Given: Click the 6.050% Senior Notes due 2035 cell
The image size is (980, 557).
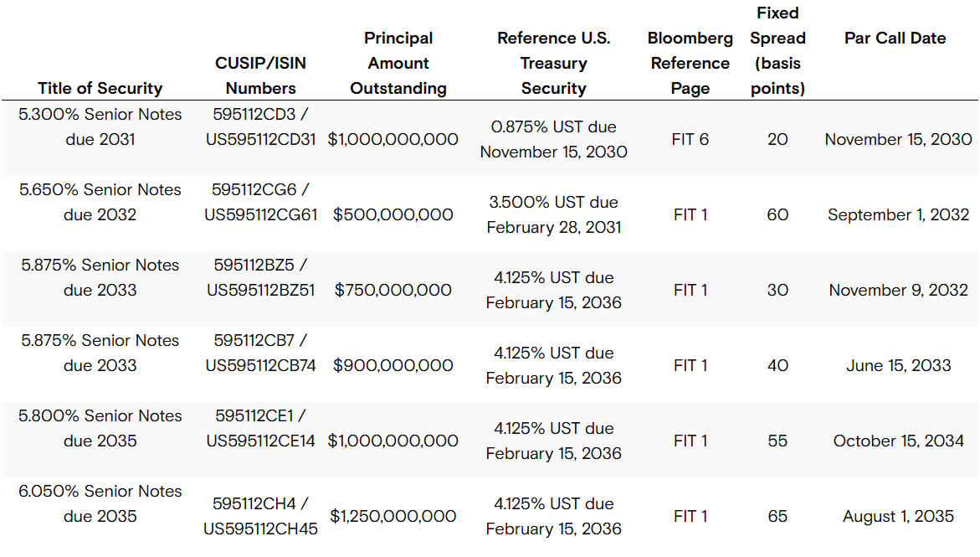Looking at the screenshot, I should [100, 503].
